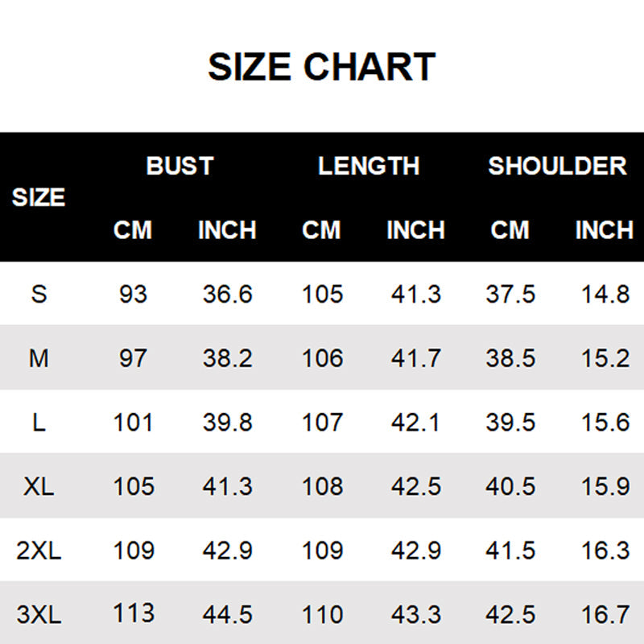Select the L size row label
The height and width of the screenshot is (644, 644).
(39, 422)
